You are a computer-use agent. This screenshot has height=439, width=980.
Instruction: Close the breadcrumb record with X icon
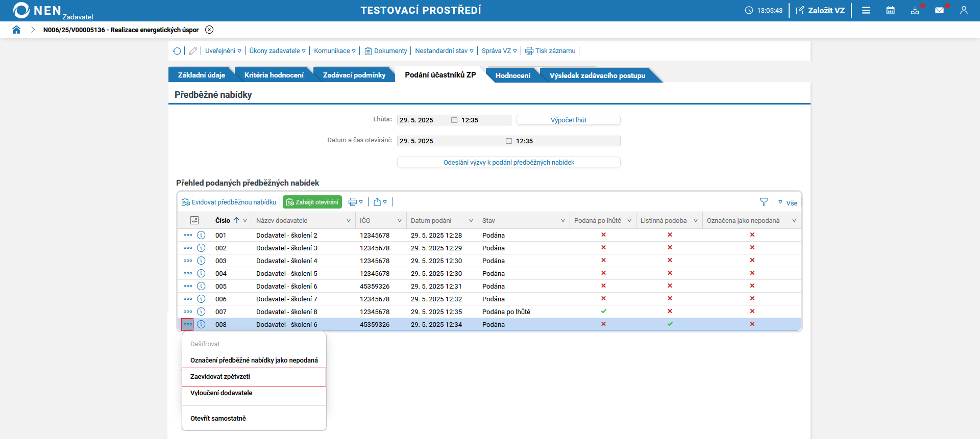coord(209,30)
